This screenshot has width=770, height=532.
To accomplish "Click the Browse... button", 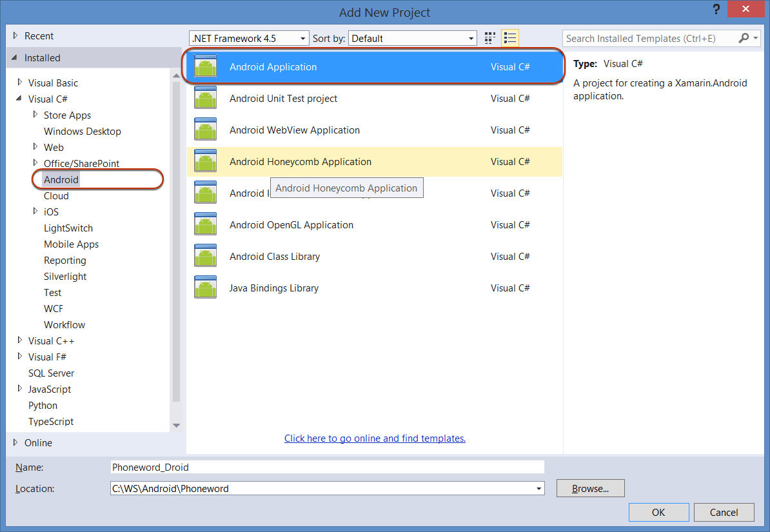I will [590, 489].
